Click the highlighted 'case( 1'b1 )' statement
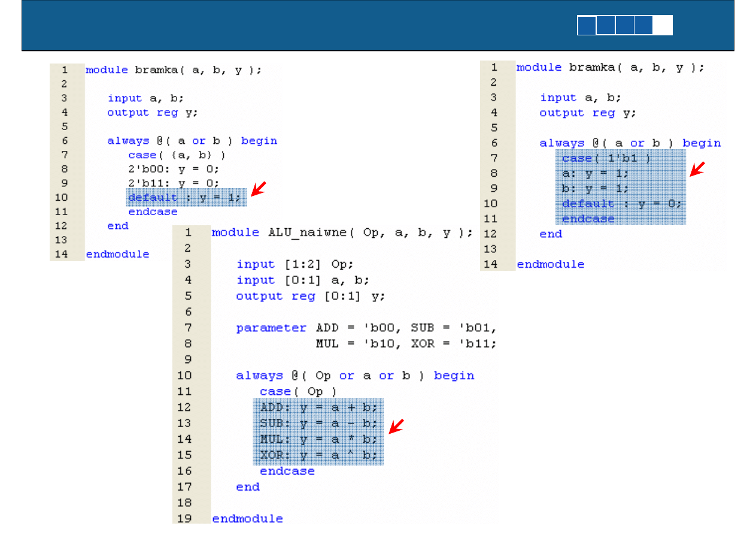Image resolution: width=756 pixels, height=535 pixels. (606, 159)
